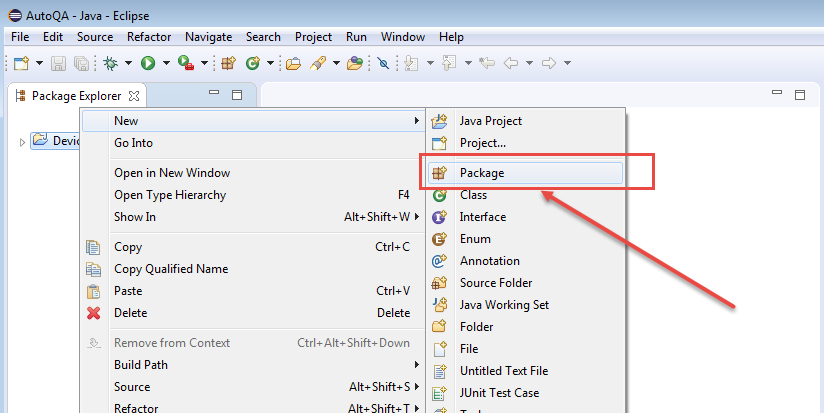
Task: Open the File menu
Action: (20, 37)
